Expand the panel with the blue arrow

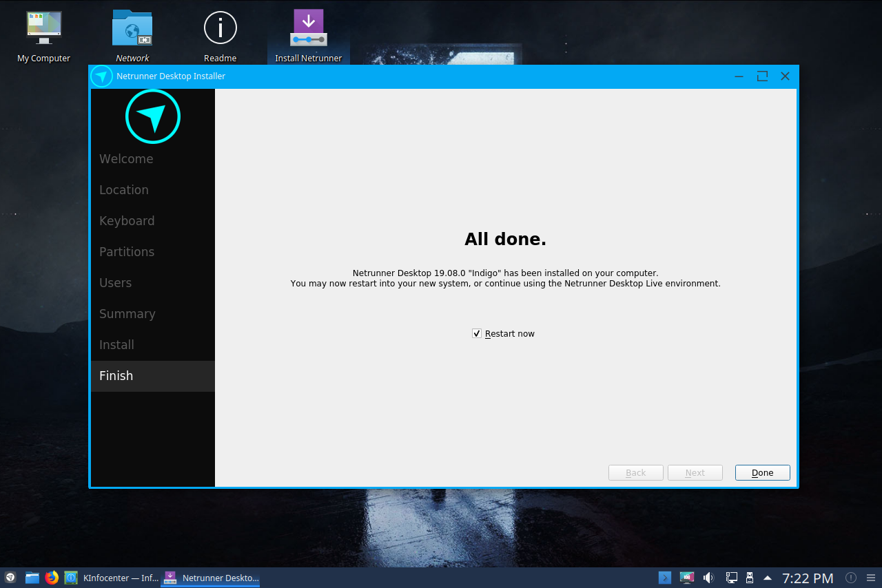[x=664, y=577]
